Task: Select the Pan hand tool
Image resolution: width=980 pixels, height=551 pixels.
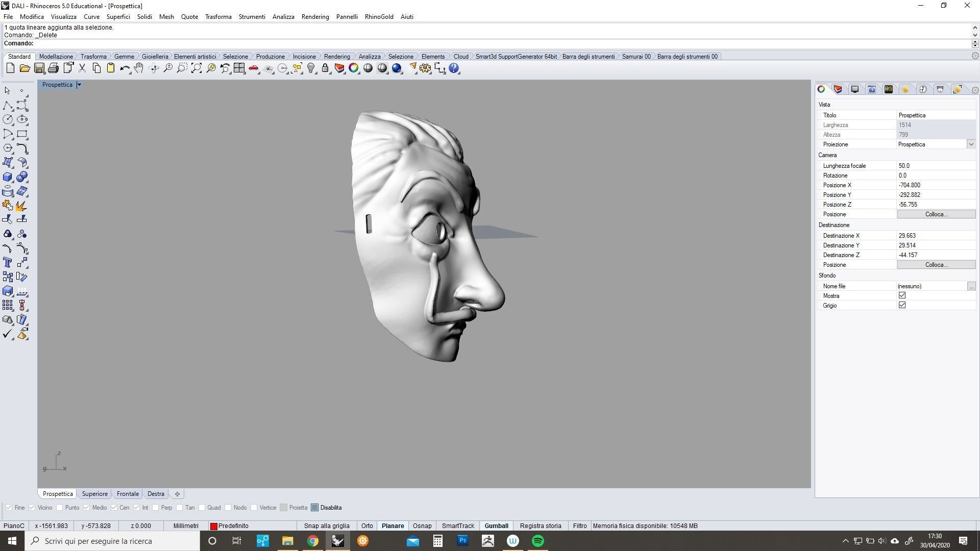Action: tap(139, 68)
